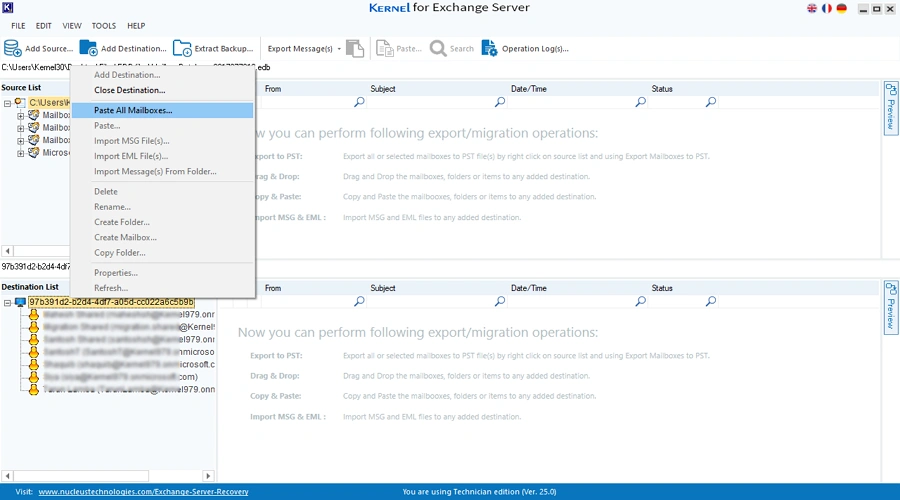Click search icon under top Status column
The height and width of the screenshot is (500, 900).
tap(711, 102)
